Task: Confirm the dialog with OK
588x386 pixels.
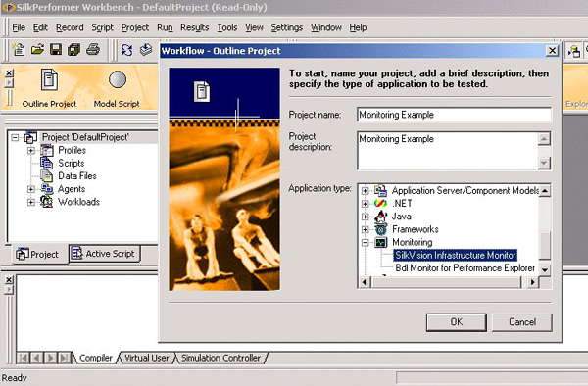Action: pyautogui.click(x=457, y=322)
